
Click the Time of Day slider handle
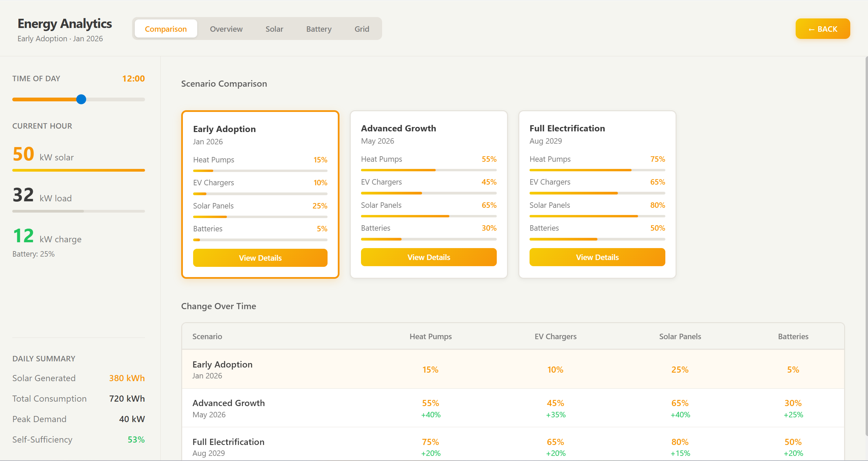pyautogui.click(x=81, y=99)
